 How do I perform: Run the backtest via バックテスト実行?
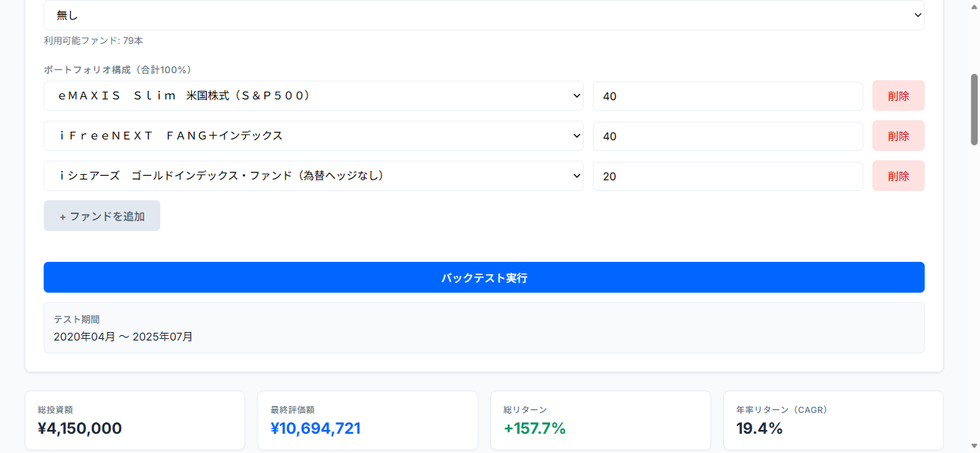click(x=484, y=277)
